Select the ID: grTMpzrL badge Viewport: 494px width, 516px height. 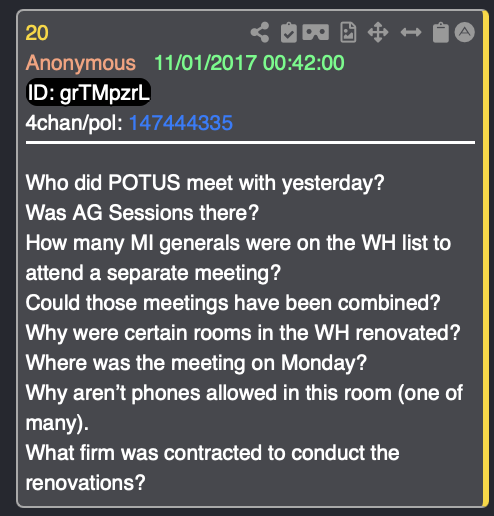click(88, 92)
